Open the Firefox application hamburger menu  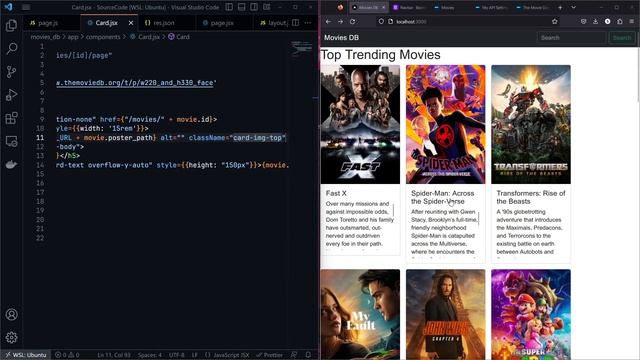(632, 22)
